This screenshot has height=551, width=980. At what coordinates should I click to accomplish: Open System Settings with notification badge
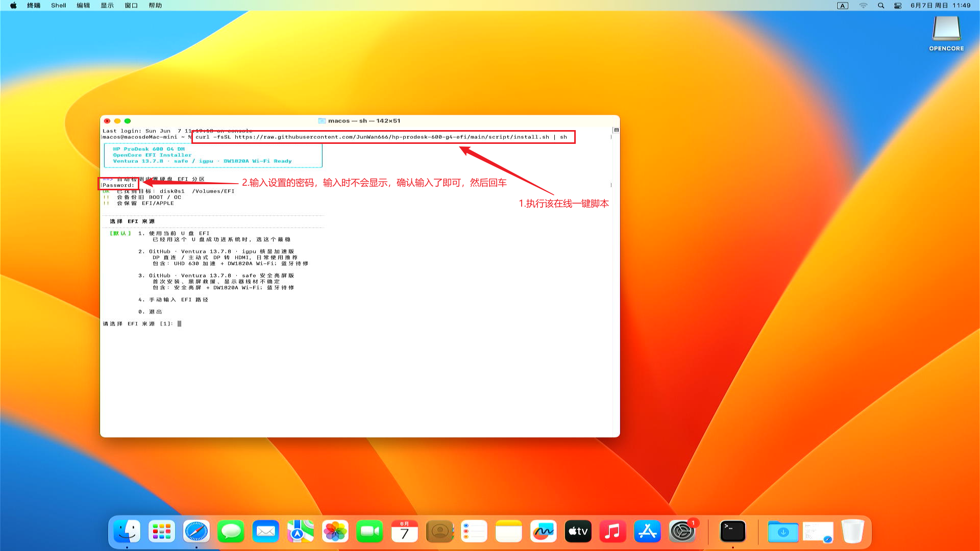click(x=682, y=532)
